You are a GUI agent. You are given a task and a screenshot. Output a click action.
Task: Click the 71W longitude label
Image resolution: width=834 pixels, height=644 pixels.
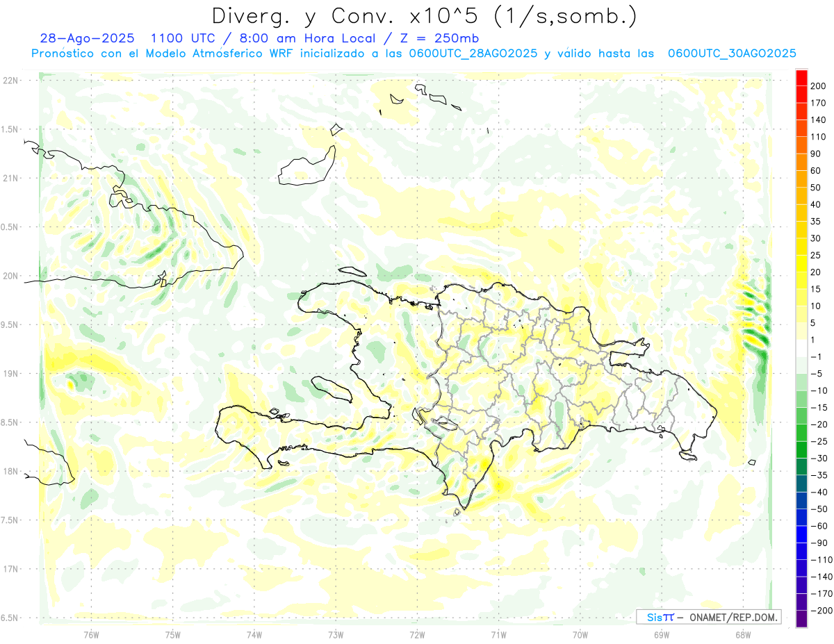(498, 634)
